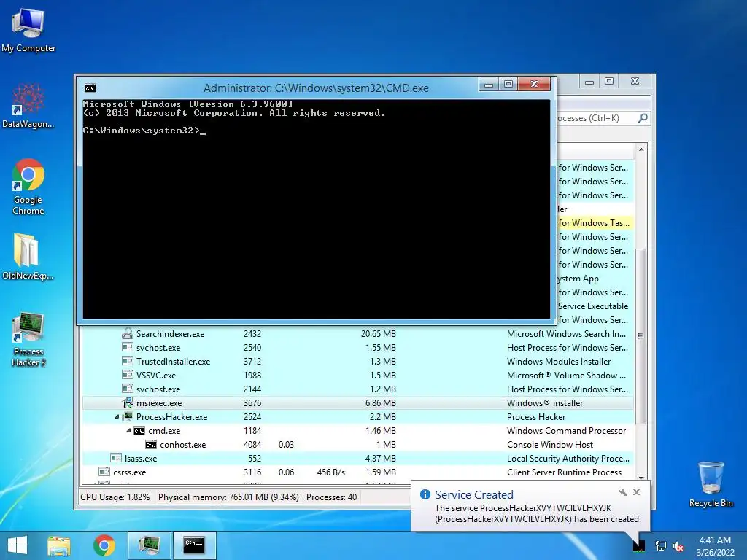Open notification options wrench icon
This screenshot has height=560, width=747.
pyautogui.click(x=623, y=492)
